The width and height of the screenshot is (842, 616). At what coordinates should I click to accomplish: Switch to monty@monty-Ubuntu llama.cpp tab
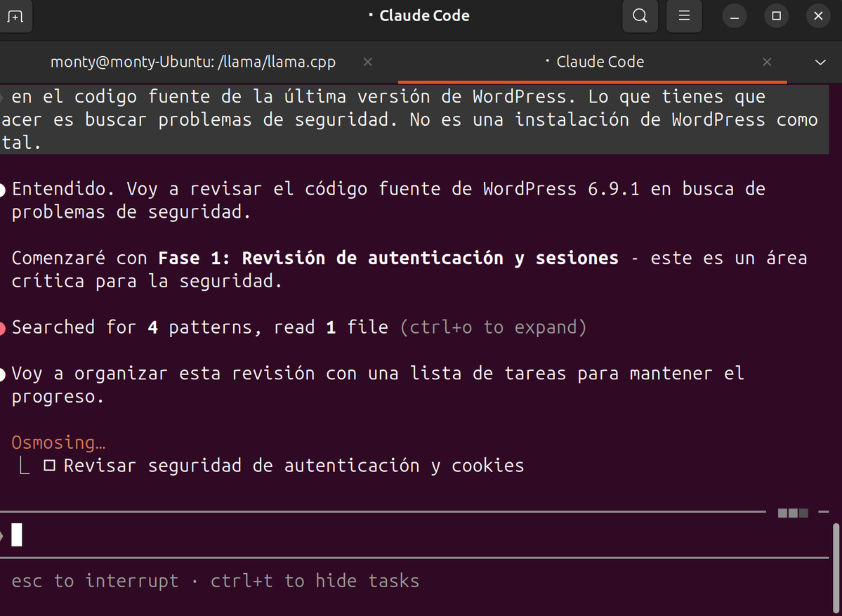[193, 62]
